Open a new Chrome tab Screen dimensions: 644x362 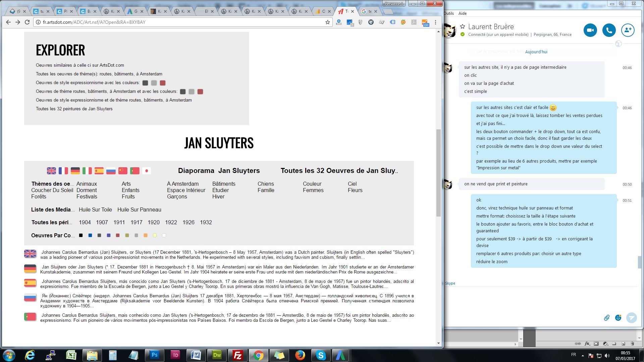click(x=388, y=12)
